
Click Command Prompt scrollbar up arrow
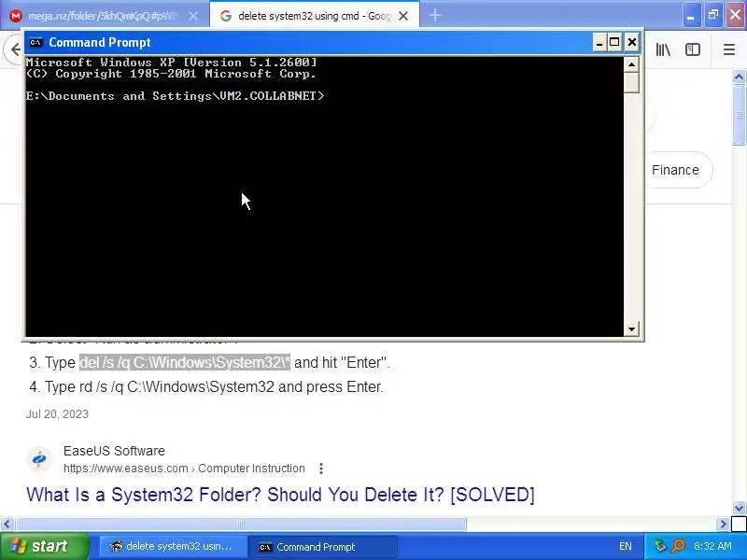coord(631,64)
